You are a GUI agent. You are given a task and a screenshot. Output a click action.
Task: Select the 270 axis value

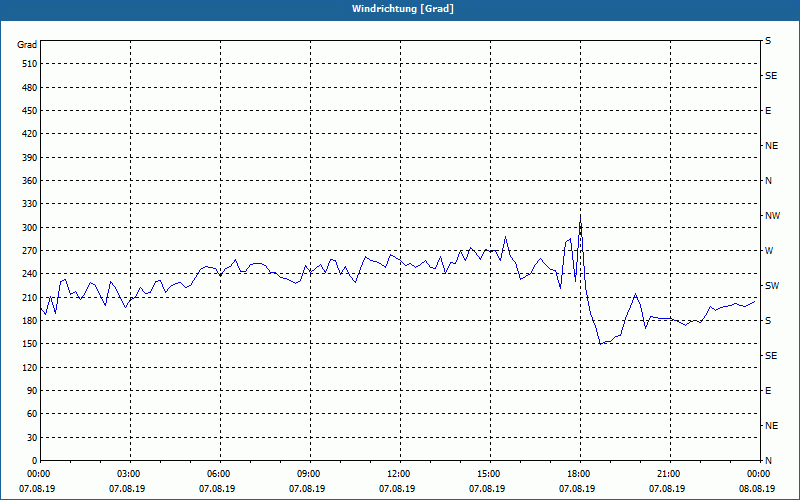[30, 251]
